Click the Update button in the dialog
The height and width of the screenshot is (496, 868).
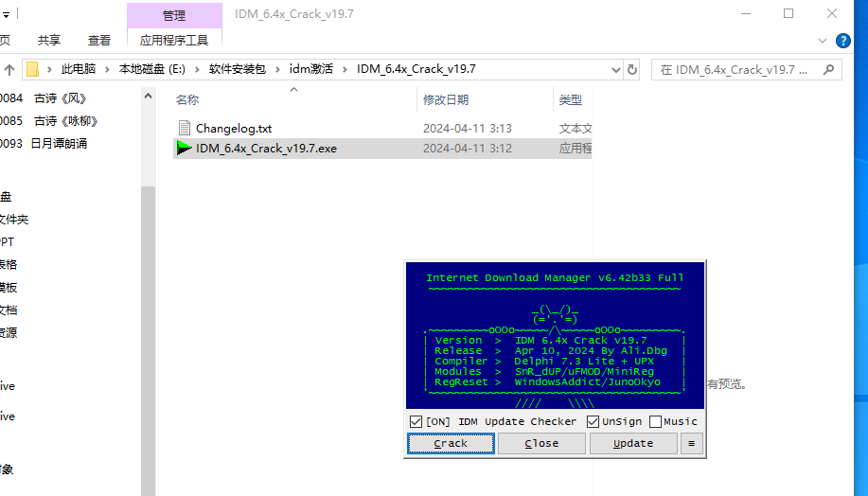632,443
